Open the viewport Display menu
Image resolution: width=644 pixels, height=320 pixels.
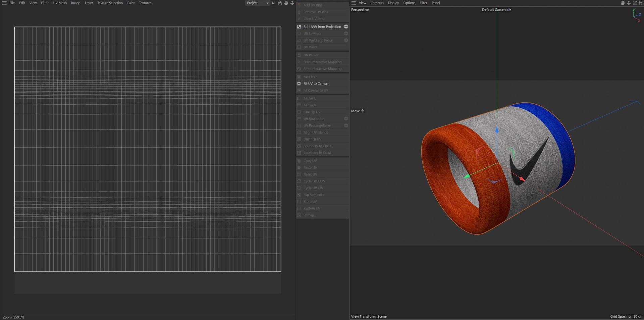(393, 3)
